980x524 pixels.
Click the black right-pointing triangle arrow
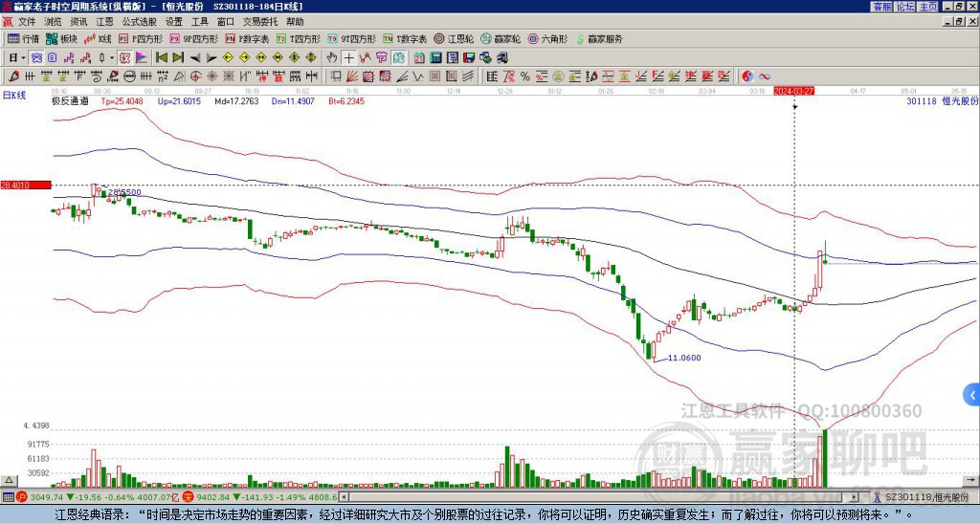pyautogui.click(x=212, y=58)
